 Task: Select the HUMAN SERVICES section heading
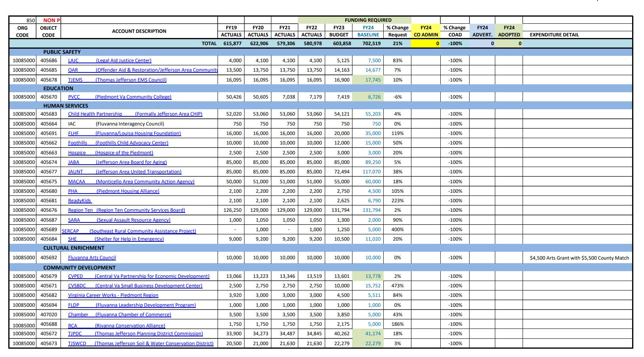coord(66,106)
